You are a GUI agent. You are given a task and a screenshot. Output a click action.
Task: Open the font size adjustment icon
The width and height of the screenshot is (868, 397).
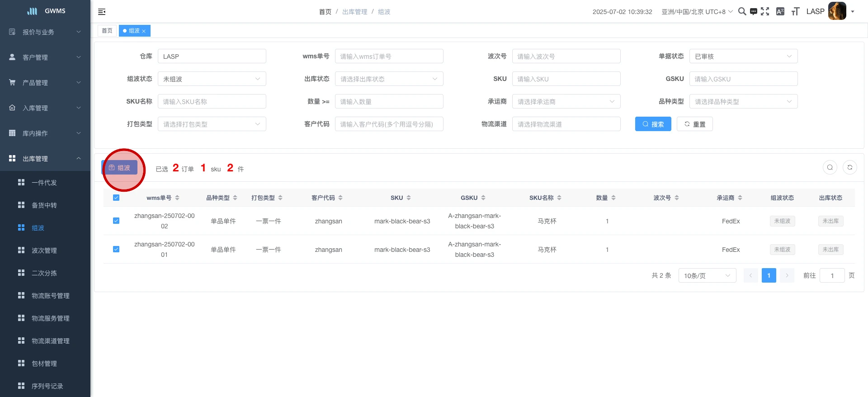(x=795, y=12)
